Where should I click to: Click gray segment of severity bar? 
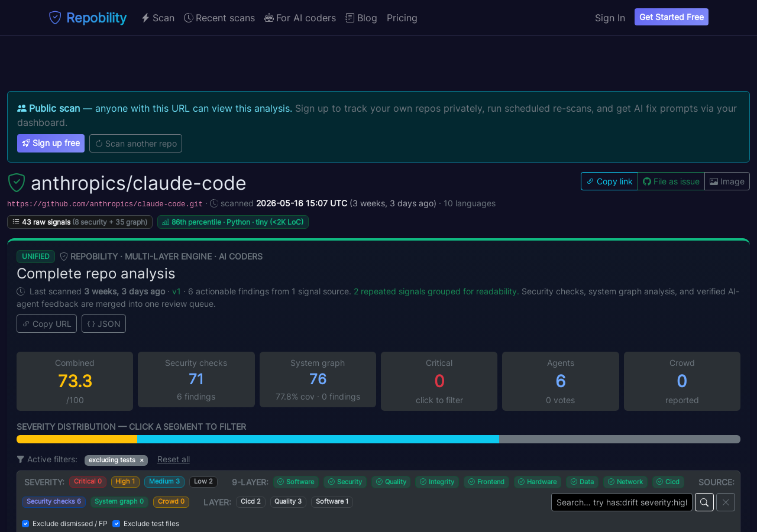click(620, 439)
